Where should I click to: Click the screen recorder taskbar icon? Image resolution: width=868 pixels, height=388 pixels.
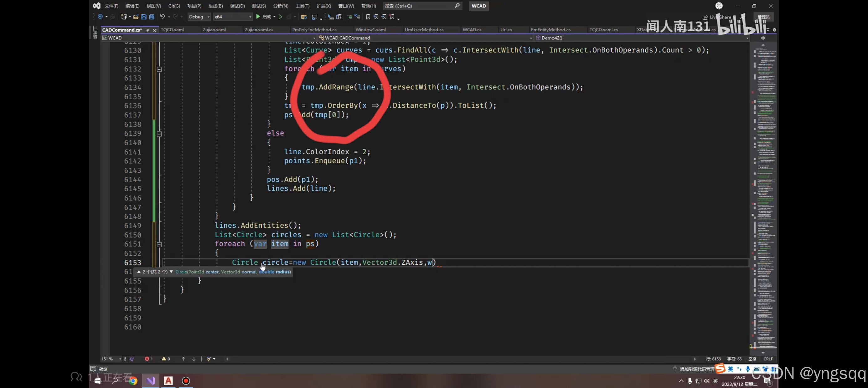[186, 380]
